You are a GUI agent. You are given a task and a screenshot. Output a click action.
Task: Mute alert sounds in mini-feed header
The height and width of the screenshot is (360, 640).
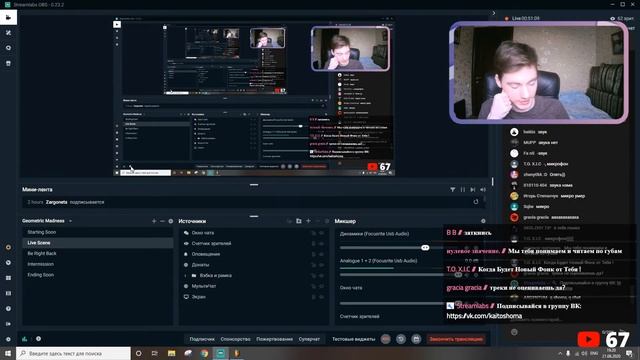483,189
